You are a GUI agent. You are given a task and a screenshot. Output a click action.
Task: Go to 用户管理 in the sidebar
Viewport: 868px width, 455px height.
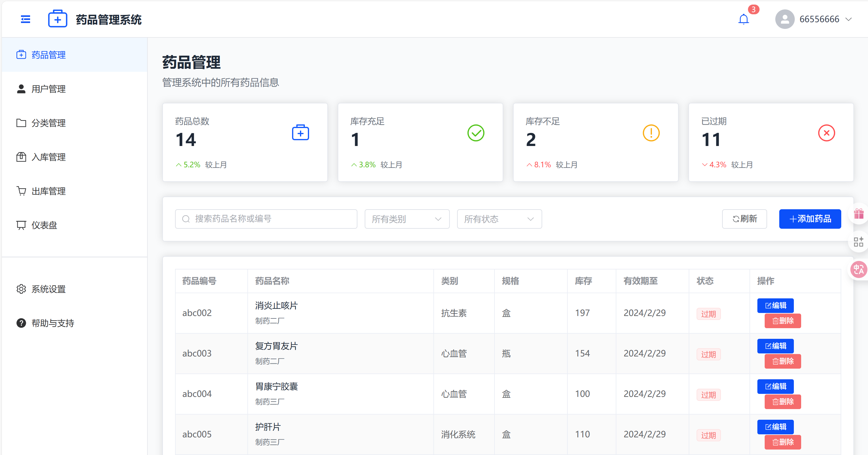49,89
